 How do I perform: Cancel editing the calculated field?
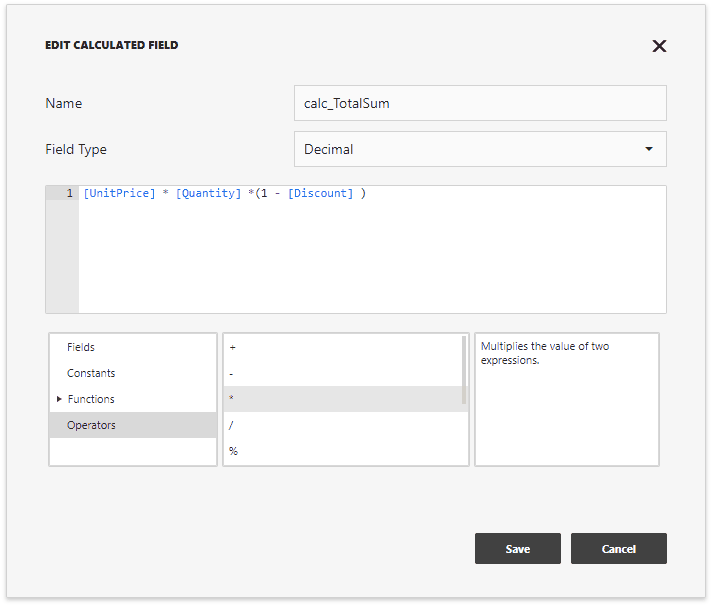coord(618,549)
